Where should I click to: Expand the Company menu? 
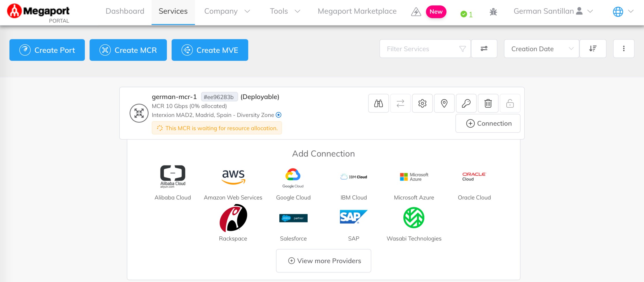click(x=227, y=11)
